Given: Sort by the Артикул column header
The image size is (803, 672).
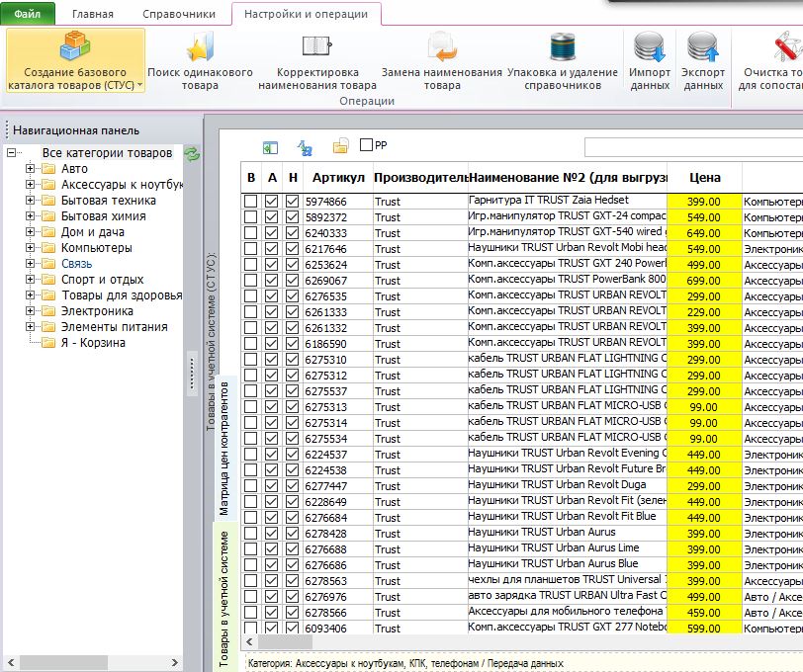Looking at the screenshot, I should tap(338, 178).
